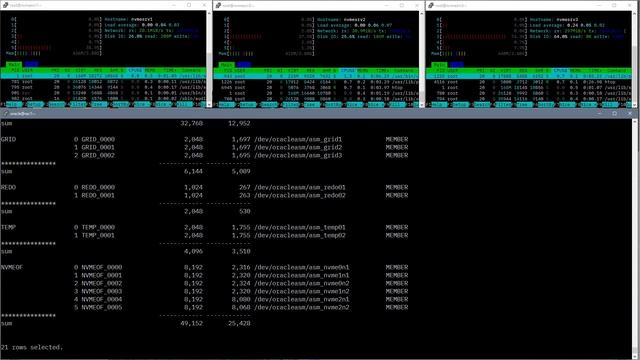Click PuTTY icon in nvmesrv2 window title bar
Screen dimensions: 640x360
218,5
